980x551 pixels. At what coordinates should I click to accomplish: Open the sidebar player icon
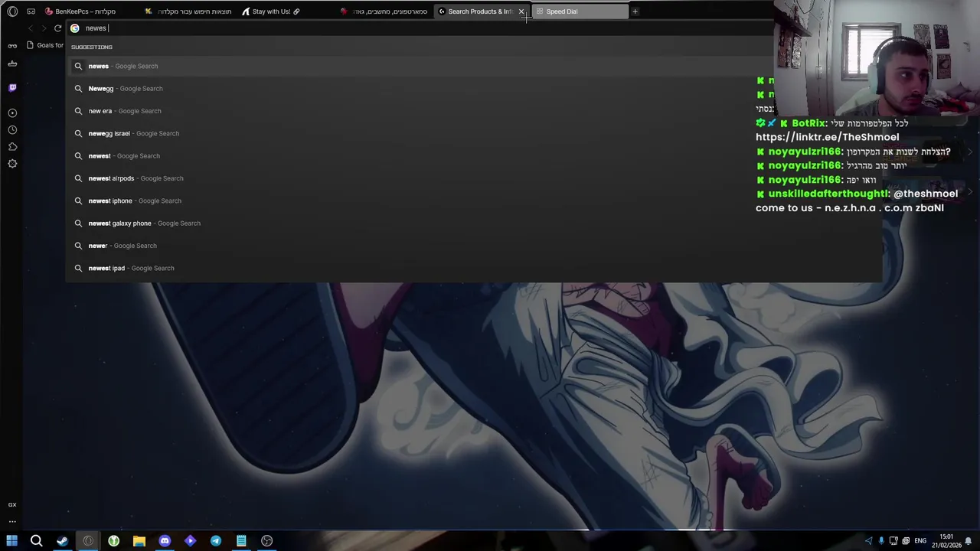[x=12, y=113]
